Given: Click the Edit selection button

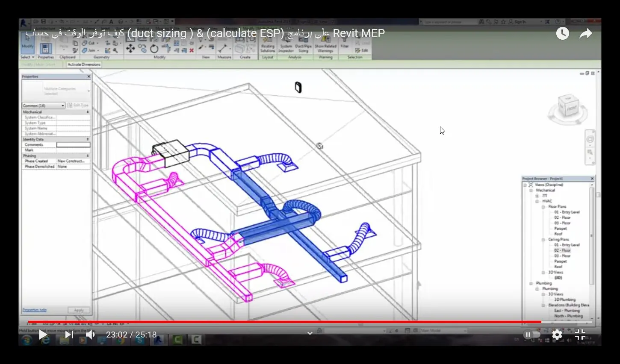Looking at the screenshot, I should coord(362,50).
